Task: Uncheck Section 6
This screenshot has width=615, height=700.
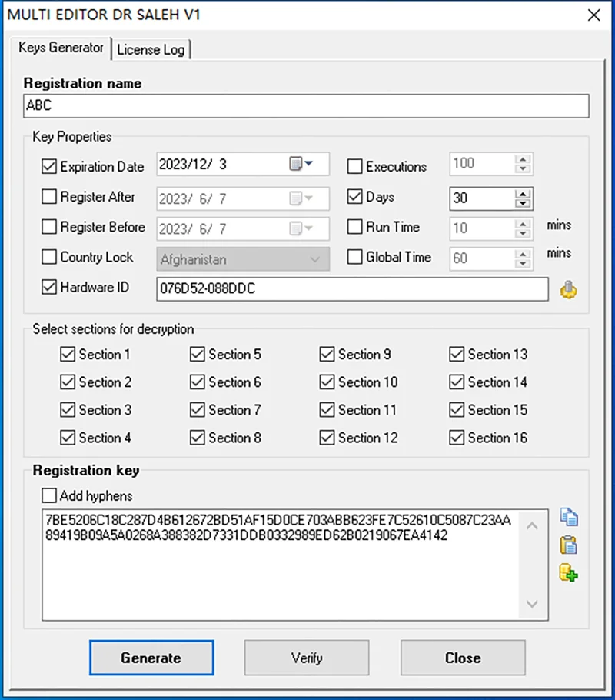Action: (198, 382)
